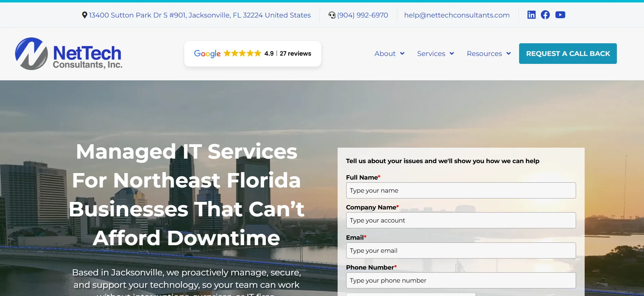Open the LinkedIn social icon
Screen dimensions: 644x296
[531, 15]
